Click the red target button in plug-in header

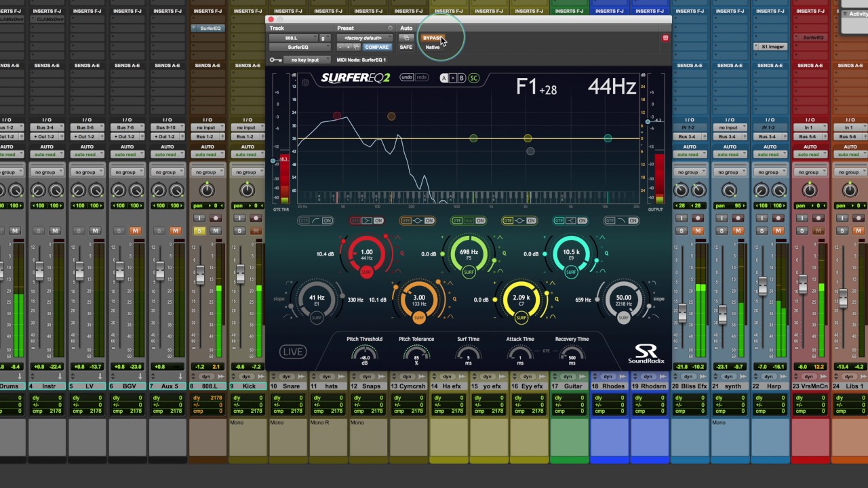click(x=665, y=38)
